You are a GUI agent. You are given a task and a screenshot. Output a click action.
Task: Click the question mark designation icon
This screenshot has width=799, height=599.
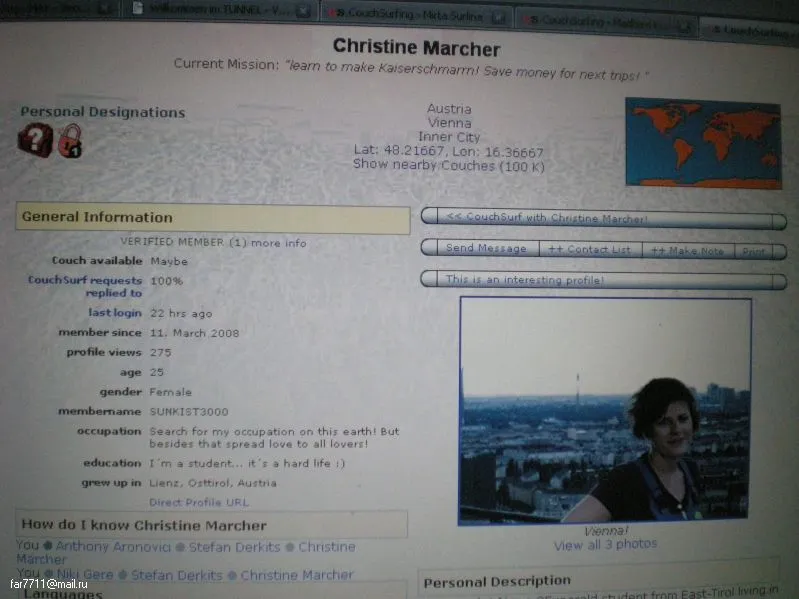coord(35,139)
